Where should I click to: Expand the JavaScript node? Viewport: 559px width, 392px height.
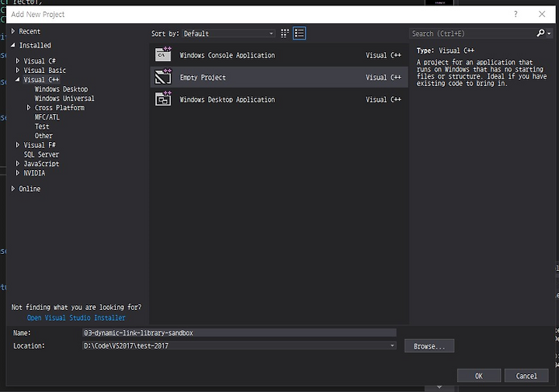tap(18, 164)
